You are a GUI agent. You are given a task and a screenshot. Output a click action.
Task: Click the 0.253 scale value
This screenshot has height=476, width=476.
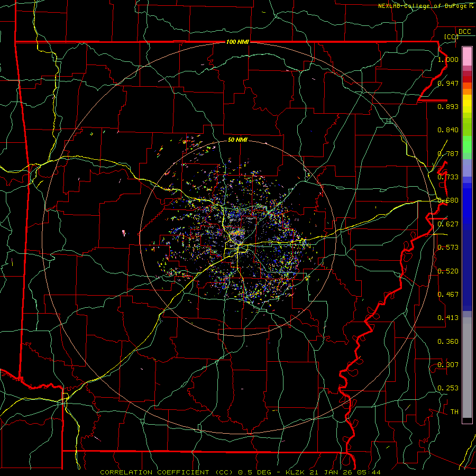[x=448, y=388]
